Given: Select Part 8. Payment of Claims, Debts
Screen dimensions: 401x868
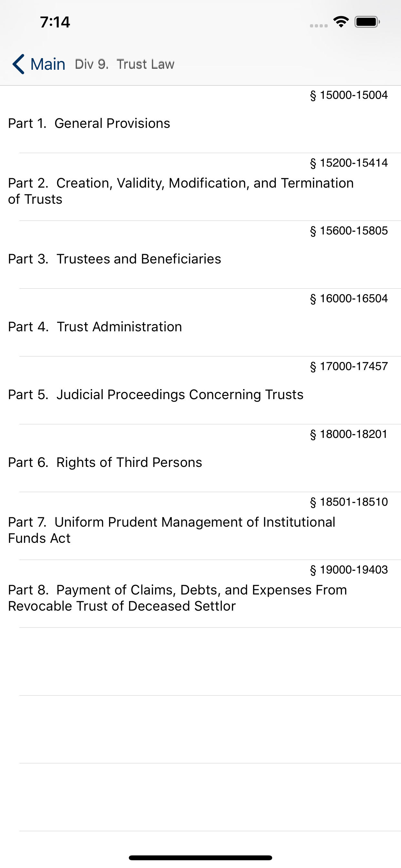Looking at the screenshot, I should point(177,598).
